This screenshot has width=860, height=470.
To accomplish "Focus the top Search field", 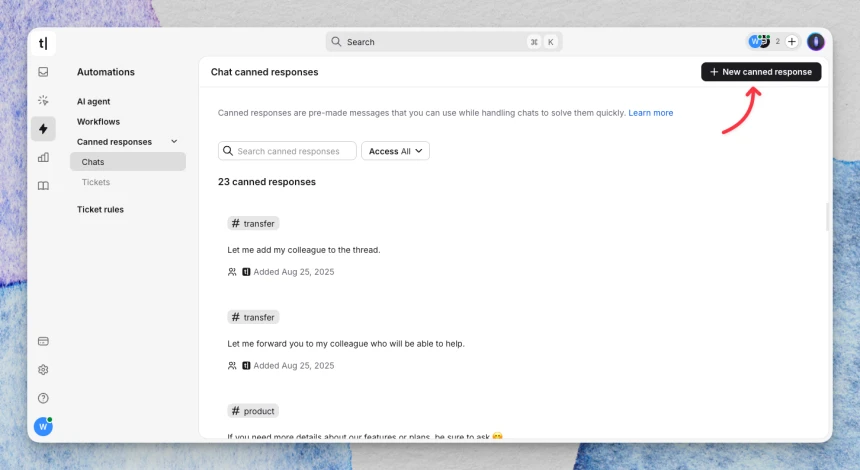I will click(444, 42).
